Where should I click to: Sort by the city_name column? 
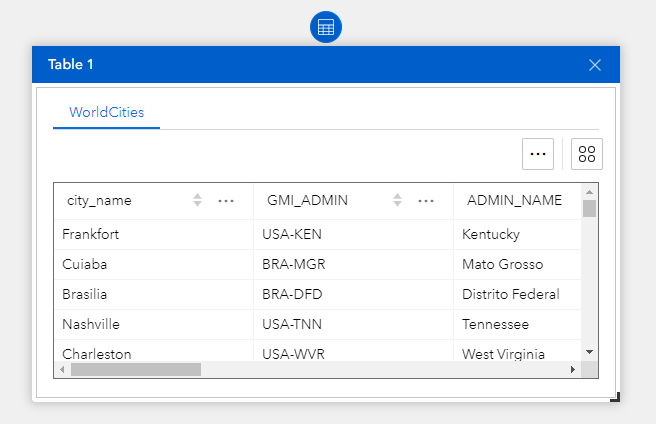coord(198,200)
